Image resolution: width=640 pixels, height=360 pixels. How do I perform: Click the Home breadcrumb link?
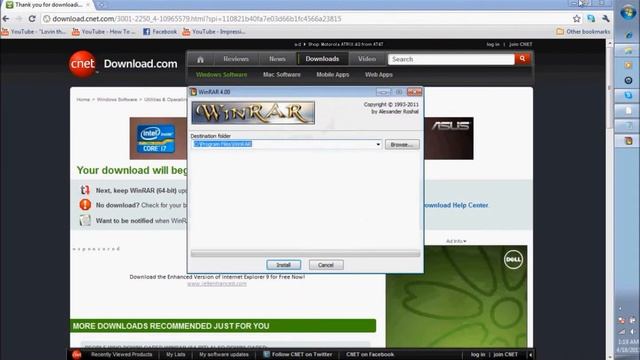[83, 100]
